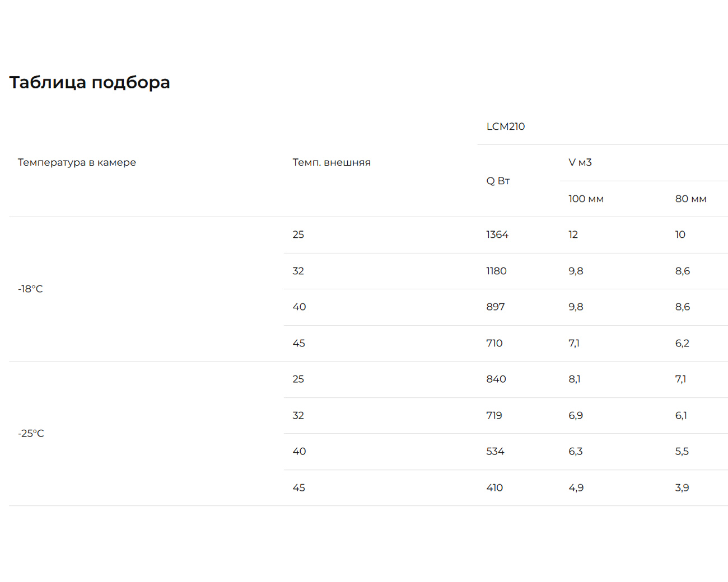Select the "Q Вт" header cell

[498, 181]
